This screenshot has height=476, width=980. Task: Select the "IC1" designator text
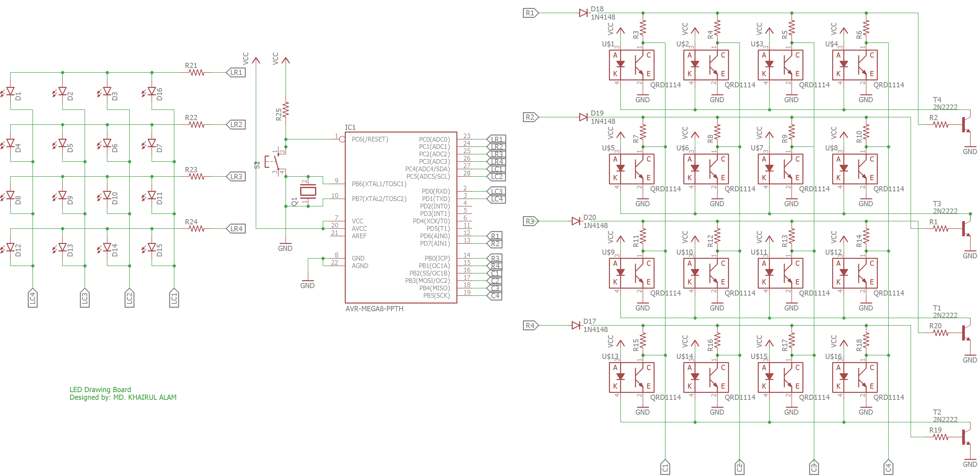click(x=350, y=127)
